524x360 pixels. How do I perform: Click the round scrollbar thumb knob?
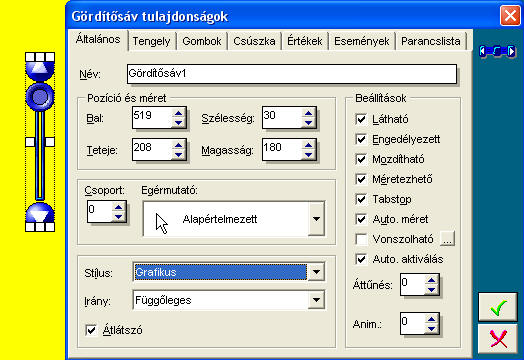point(40,97)
